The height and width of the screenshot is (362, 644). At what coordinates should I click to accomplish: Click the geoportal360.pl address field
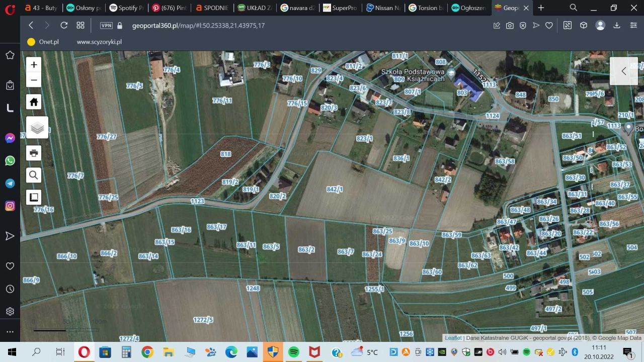pos(198,25)
